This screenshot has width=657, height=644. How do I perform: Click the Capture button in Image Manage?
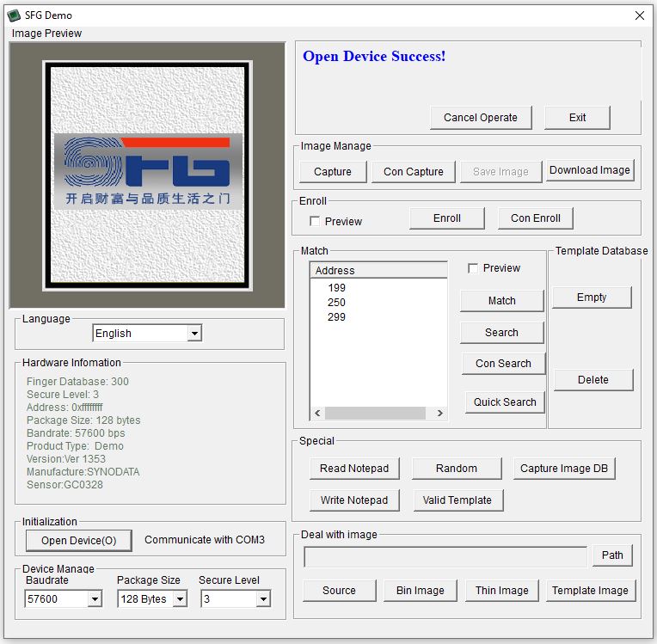tap(333, 172)
